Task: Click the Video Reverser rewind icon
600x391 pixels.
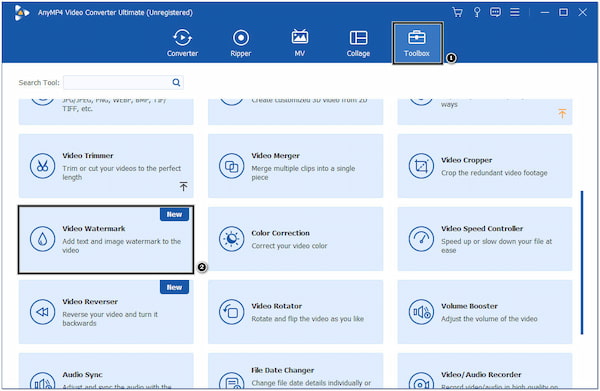Action: point(42,312)
